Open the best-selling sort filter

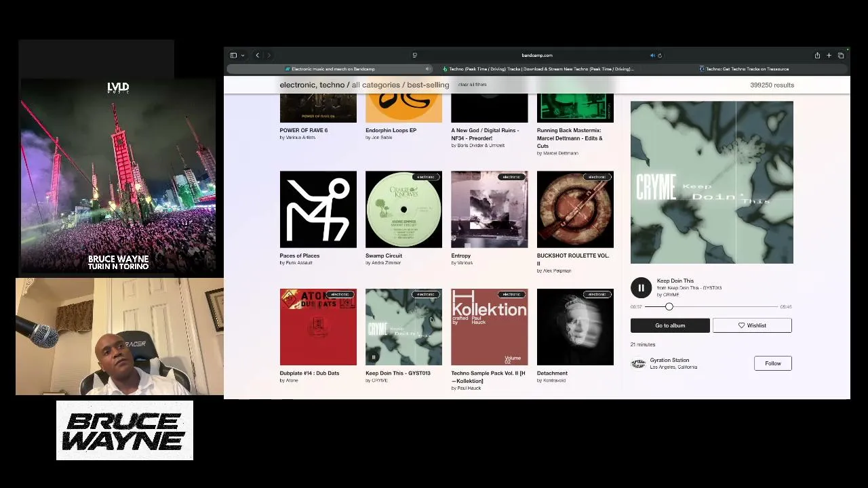(x=428, y=85)
